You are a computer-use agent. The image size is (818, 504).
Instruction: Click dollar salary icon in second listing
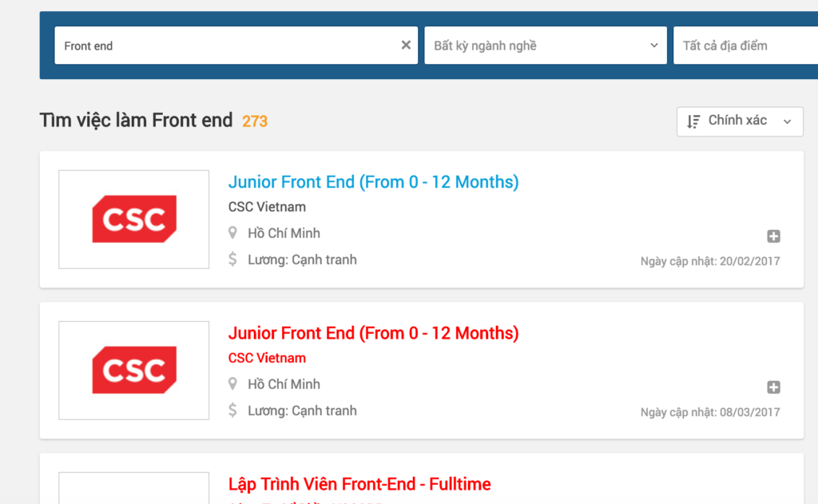click(x=232, y=410)
